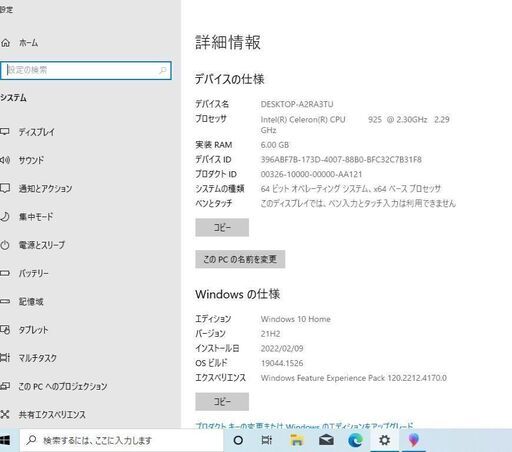Screen dimensions: 512x452
Task: Select 電源とスリープ menu item
Action: tap(42, 245)
